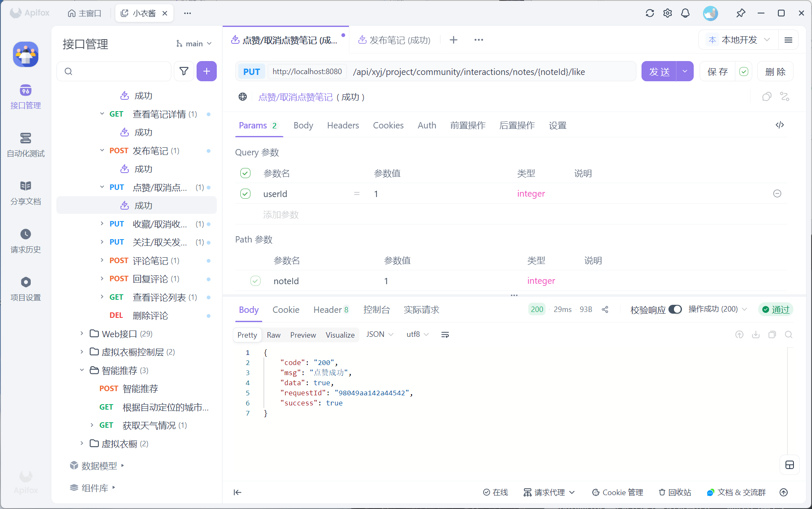This screenshot has height=509, width=812.
Task: Click the share response icon
Action: [605, 309]
